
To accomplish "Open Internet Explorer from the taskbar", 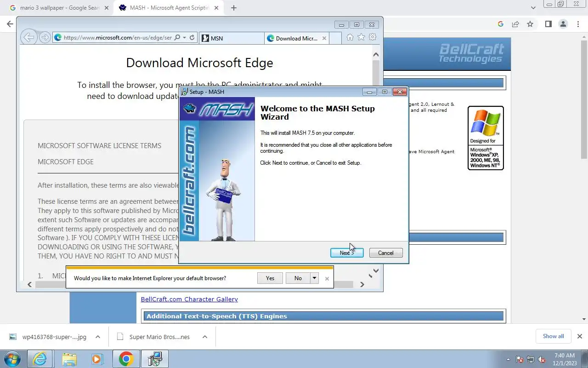I will coord(40,359).
